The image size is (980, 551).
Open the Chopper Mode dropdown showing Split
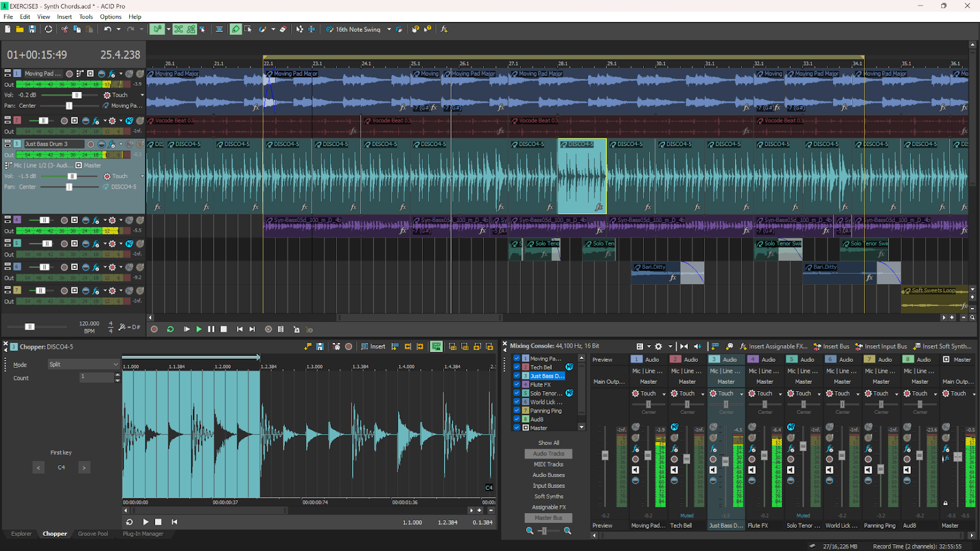coord(83,364)
